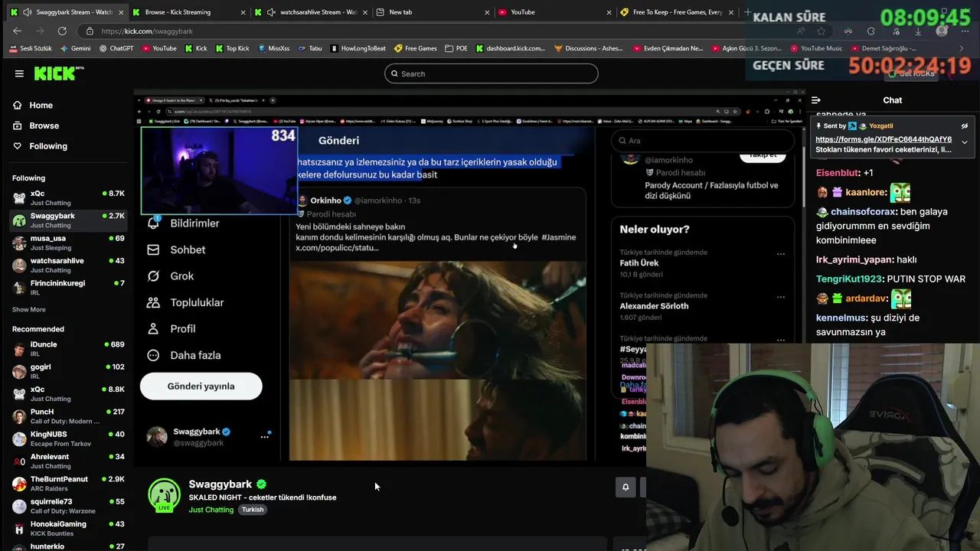Click the Just Chatting category under Swaggybark
This screenshot has height=551, width=980.
pyautogui.click(x=211, y=510)
